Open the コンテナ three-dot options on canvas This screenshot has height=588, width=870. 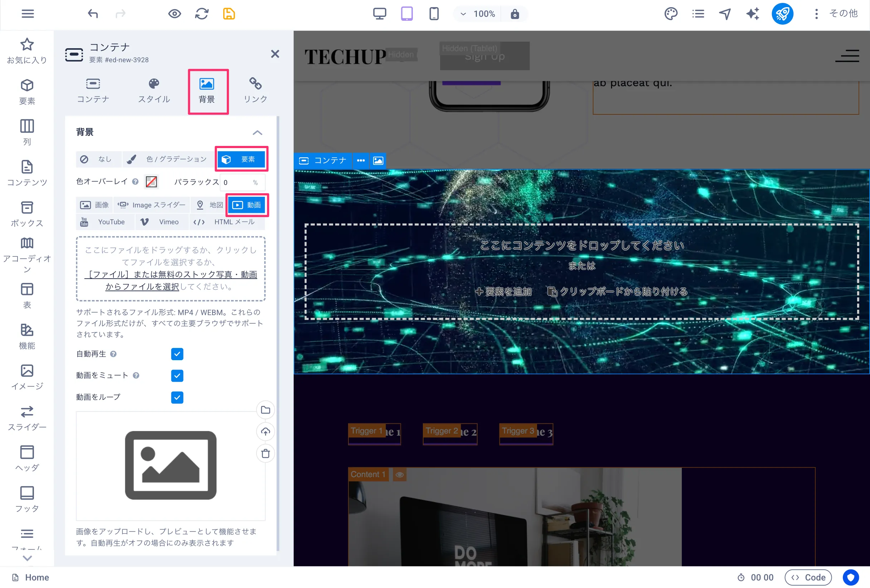point(361,161)
